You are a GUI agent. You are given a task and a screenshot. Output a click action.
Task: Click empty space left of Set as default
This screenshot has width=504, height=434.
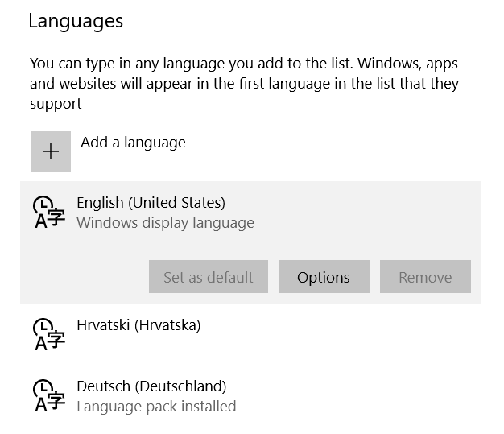point(85,277)
